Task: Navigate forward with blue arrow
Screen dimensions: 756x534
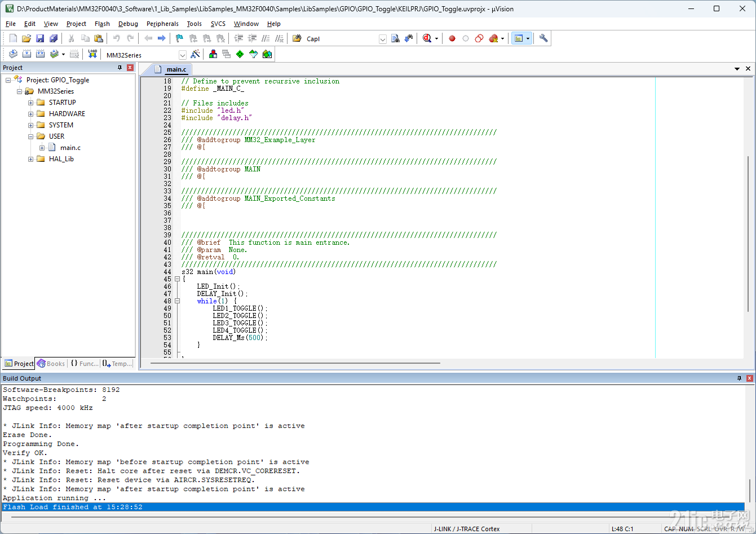Action: tap(161, 38)
